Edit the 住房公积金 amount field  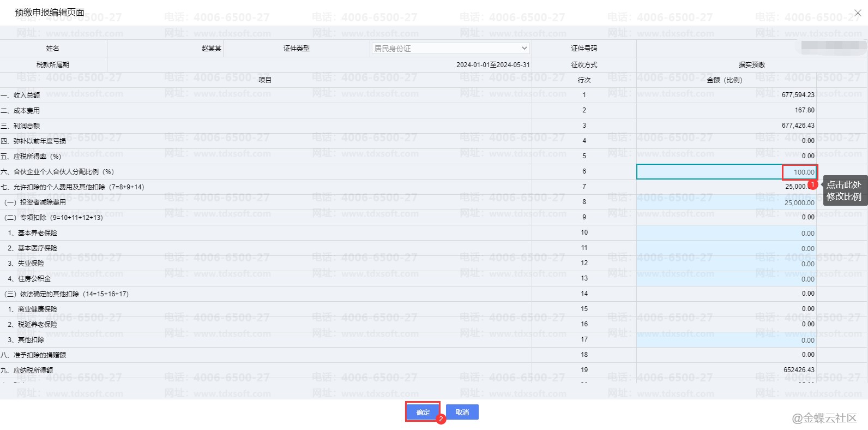(x=726, y=279)
